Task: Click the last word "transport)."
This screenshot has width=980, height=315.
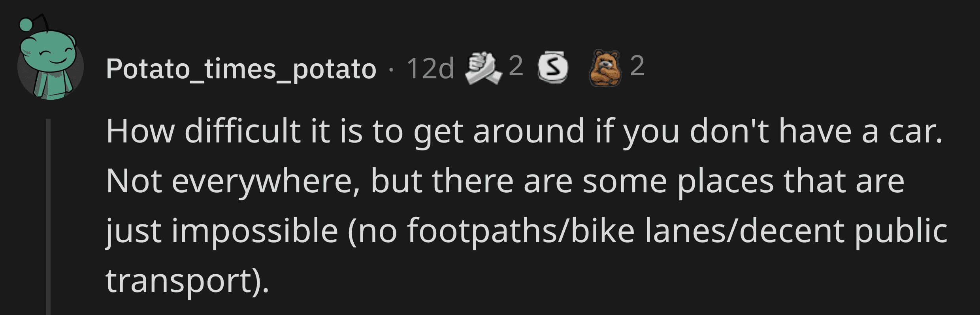Action: point(187,281)
